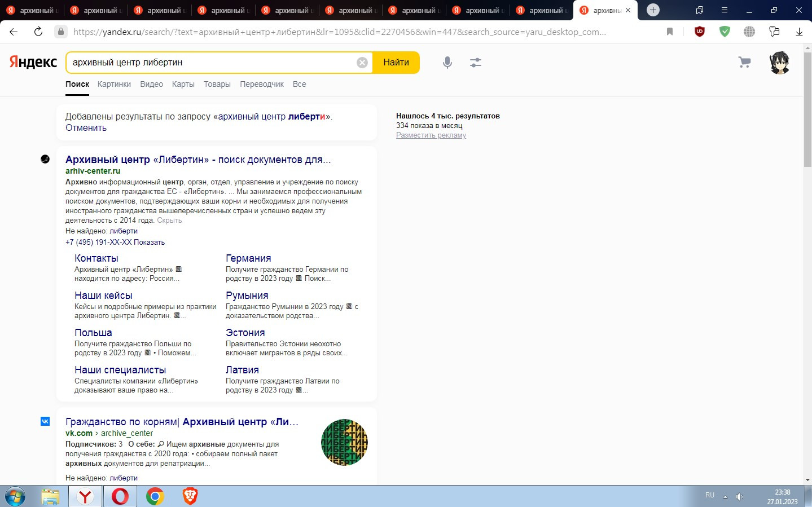Launch Google Chrome from the taskbar
812x507 pixels.
155,496
